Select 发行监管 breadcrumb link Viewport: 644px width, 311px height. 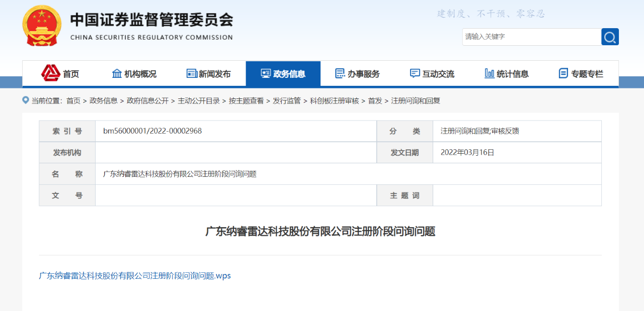(287, 100)
